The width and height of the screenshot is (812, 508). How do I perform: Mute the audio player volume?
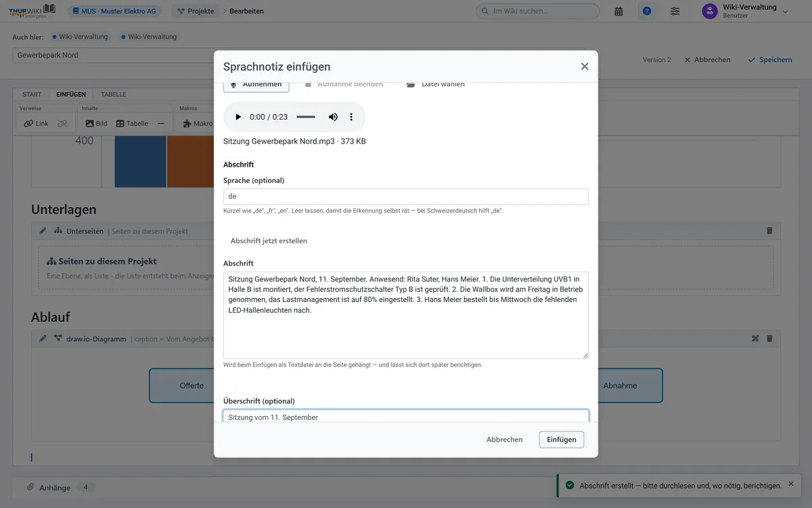click(x=333, y=117)
